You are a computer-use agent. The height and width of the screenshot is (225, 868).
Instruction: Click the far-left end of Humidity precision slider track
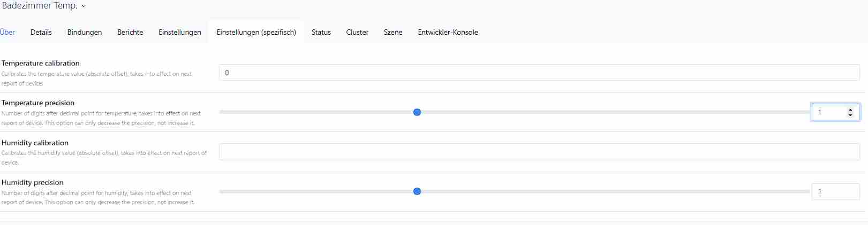click(221, 191)
